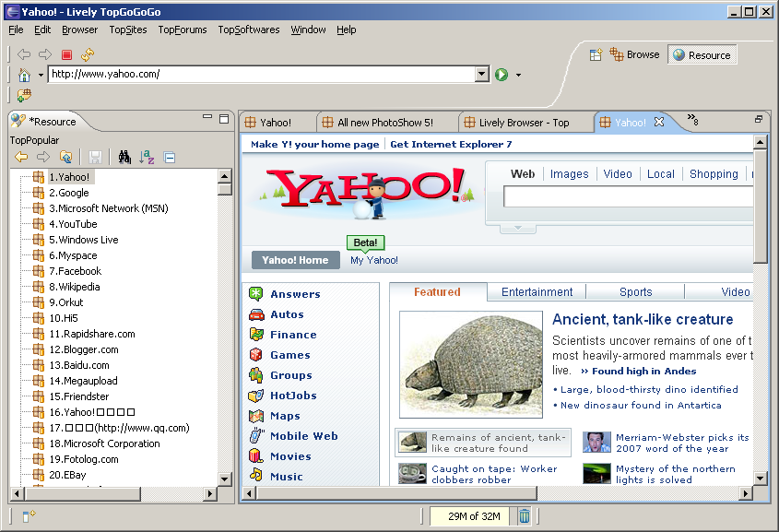Click the Maps icon on Yahoo page
This screenshot has width=779, height=532.
[256, 416]
